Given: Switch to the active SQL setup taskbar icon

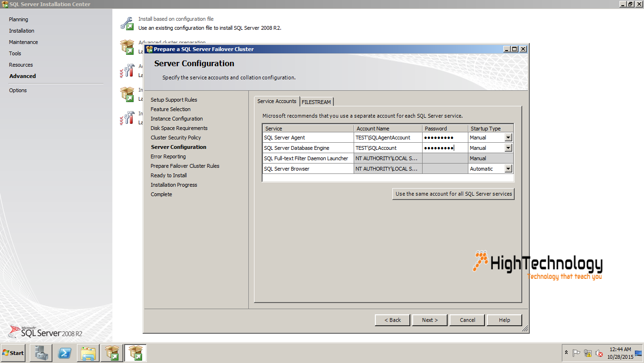Looking at the screenshot, I should [x=136, y=353].
